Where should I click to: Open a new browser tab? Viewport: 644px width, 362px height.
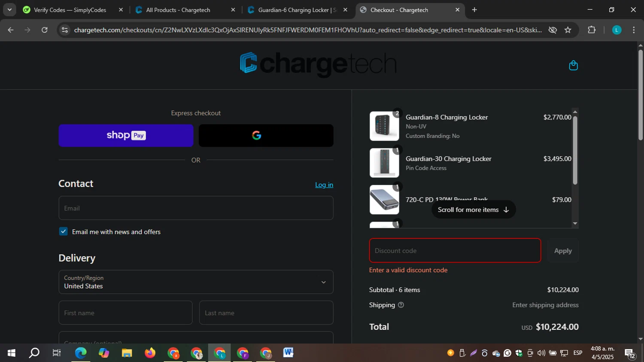(x=474, y=10)
